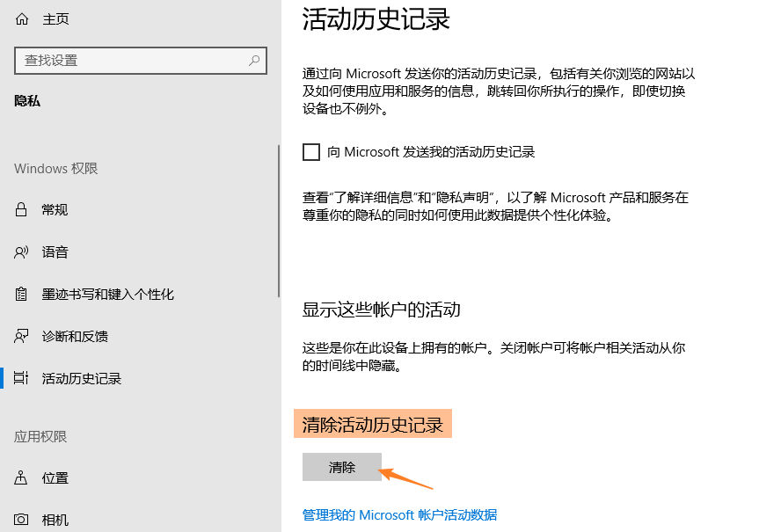Click the 隐私 section label
The image size is (781, 532).
click(x=27, y=100)
